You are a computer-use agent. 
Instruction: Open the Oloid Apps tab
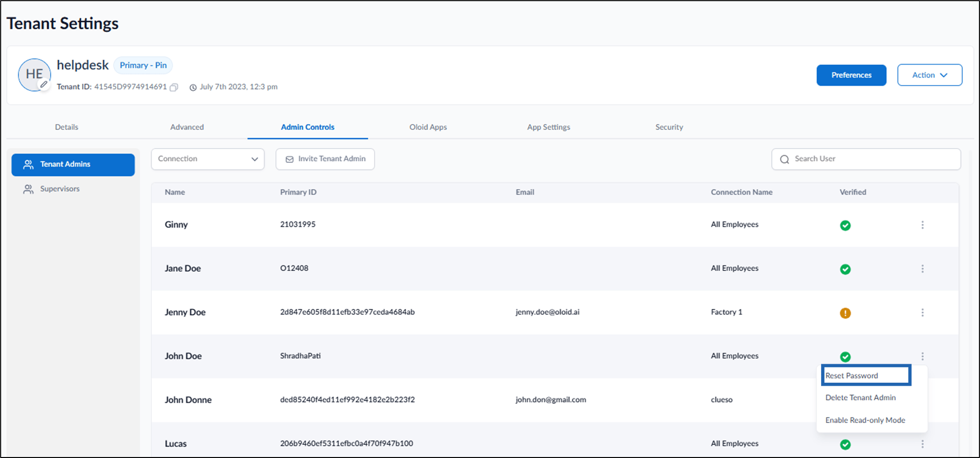pos(428,127)
